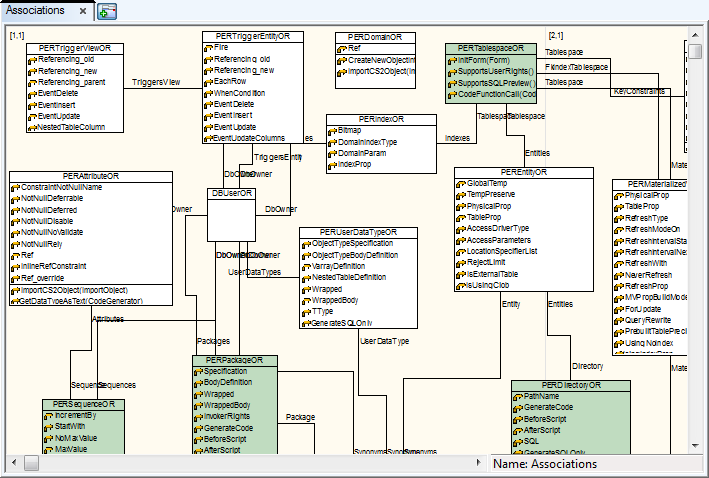Close the Associations tab
709x478 pixels.
click(82, 11)
